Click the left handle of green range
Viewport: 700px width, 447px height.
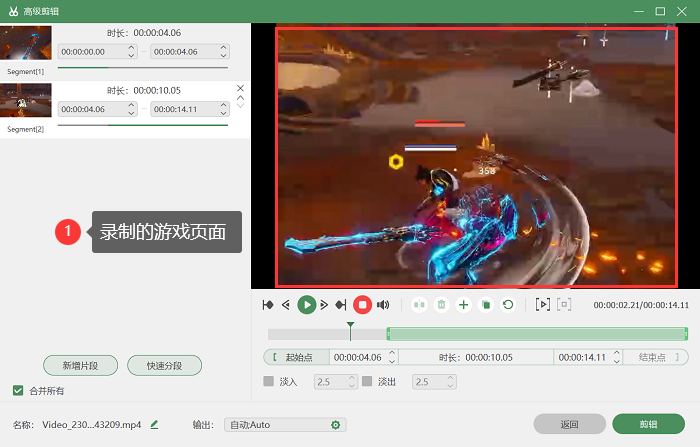(388, 334)
